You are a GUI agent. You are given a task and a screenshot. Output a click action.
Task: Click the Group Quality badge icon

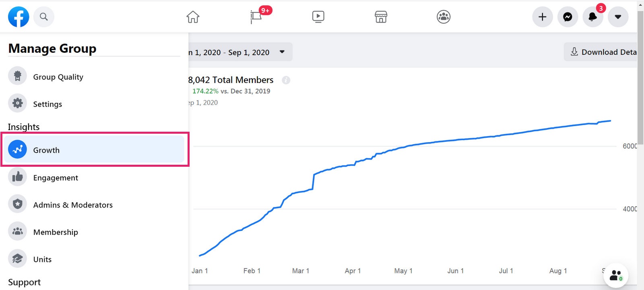click(17, 76)
